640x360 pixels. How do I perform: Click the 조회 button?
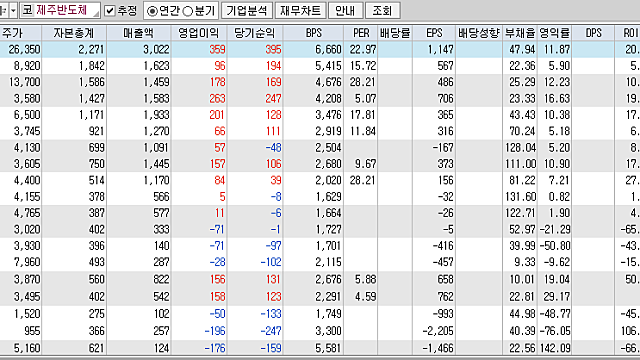(382, 11)
